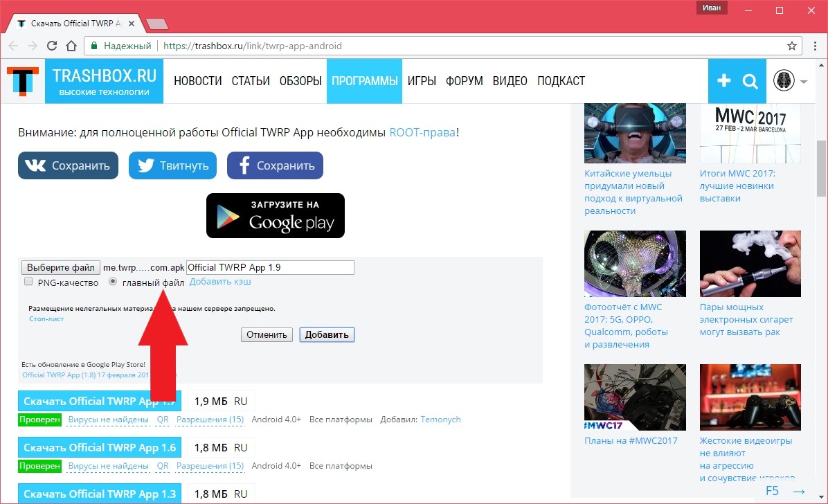This screenshot has width=828, height=504.
Task: Follow the ROOT-права link
Action: [422, 133]
